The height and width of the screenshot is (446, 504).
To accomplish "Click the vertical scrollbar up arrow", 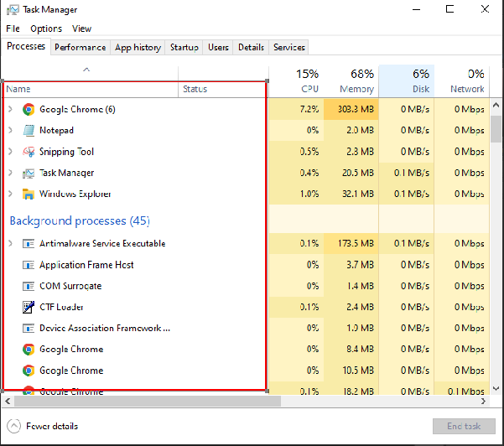I will (x=496, y=105).
